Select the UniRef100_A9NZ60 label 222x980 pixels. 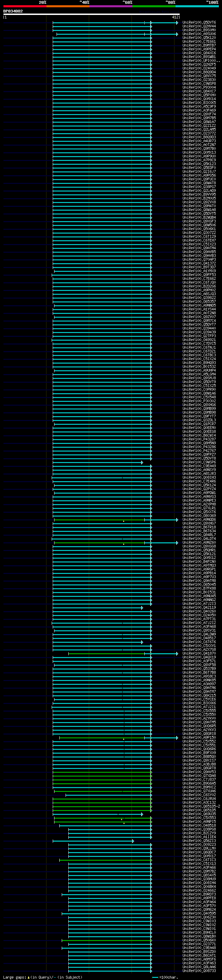[199, 543]
